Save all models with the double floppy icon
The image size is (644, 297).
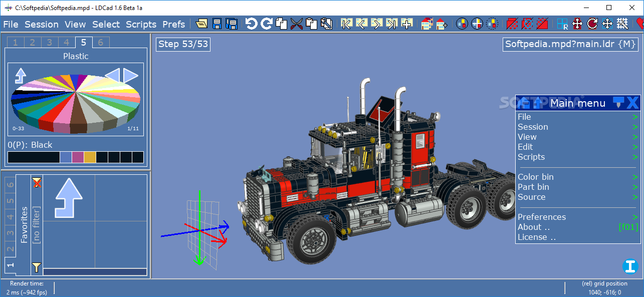tap(231, 24)
